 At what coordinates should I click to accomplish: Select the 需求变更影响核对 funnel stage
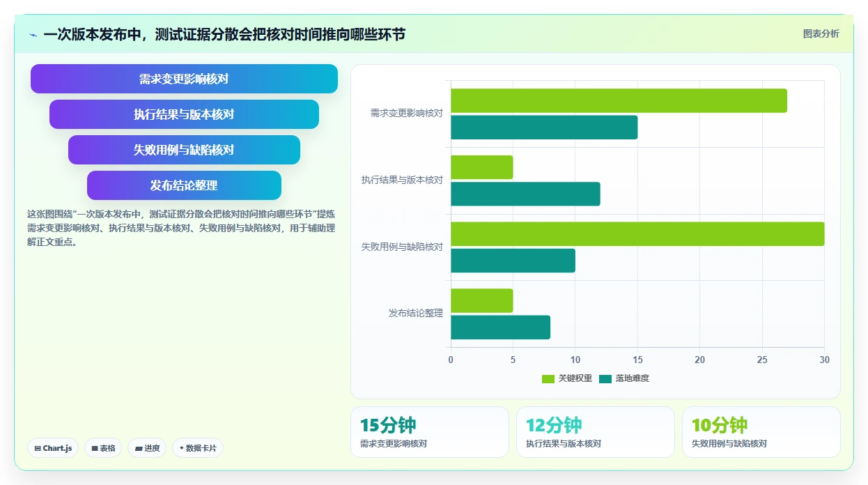tap(184, 79)
